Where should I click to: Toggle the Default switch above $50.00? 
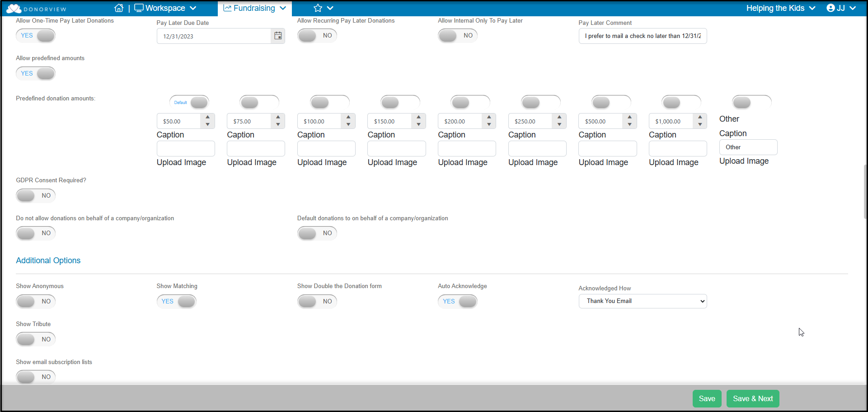pyautogui.click(x=189, y=102)
